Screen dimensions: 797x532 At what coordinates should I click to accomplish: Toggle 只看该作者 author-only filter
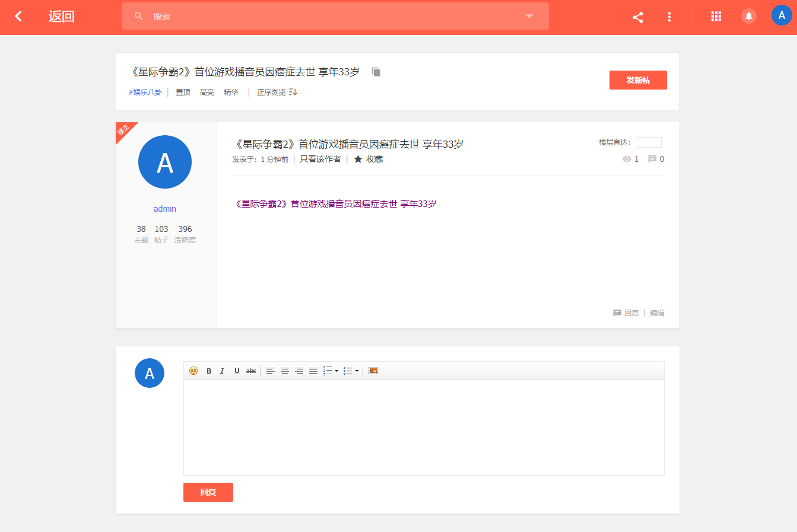coord(320,159)
